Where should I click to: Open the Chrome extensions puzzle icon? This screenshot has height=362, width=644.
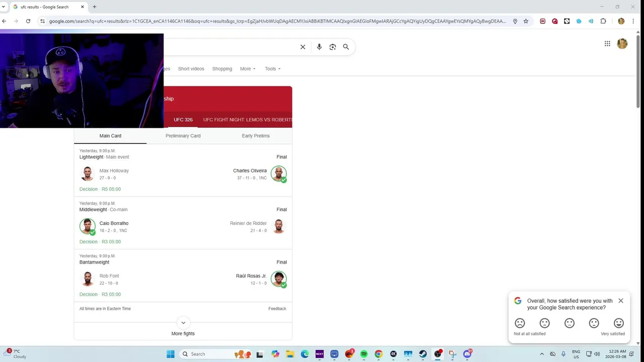point(603,21)
